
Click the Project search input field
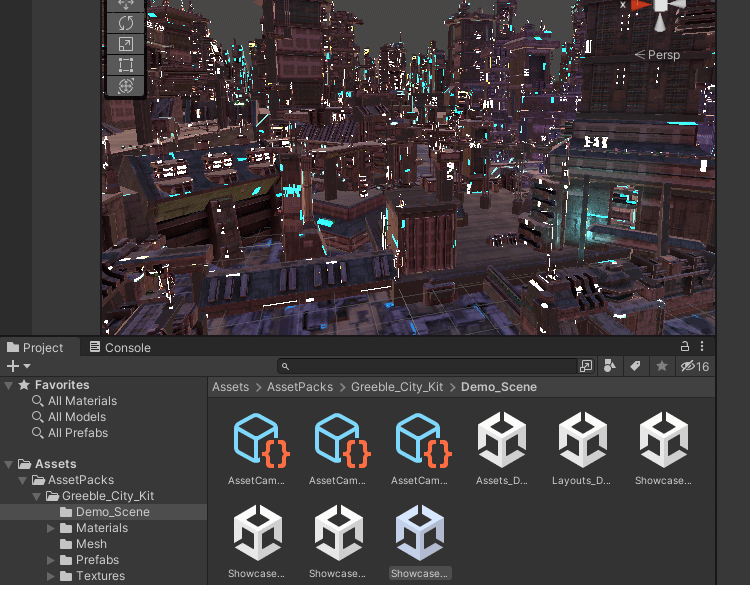(x=430, y=367)
